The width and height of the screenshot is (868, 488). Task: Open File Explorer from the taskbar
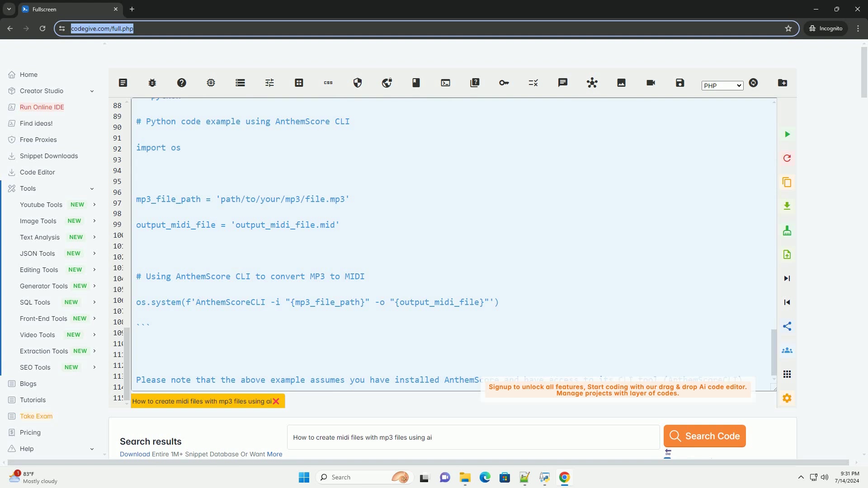(465, 477)
